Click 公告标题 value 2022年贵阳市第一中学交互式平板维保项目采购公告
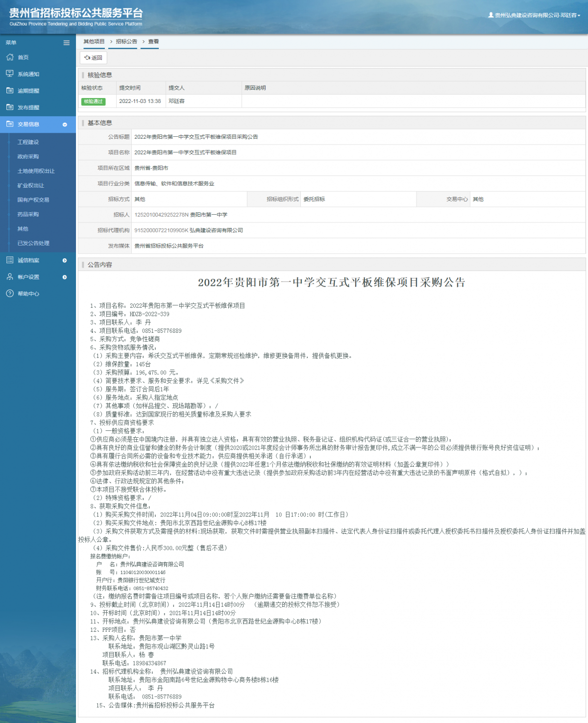Viewport: 588px width, 723px height. click(x=196, y=137)
